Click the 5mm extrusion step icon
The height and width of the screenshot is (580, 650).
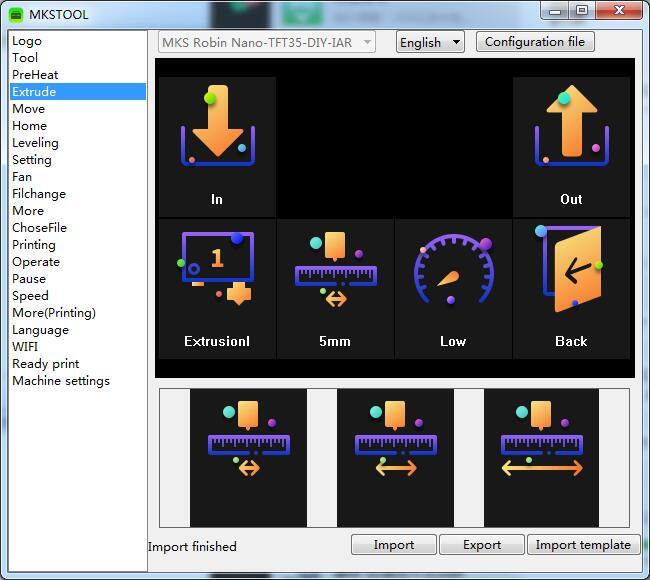[x=335, y=270]
